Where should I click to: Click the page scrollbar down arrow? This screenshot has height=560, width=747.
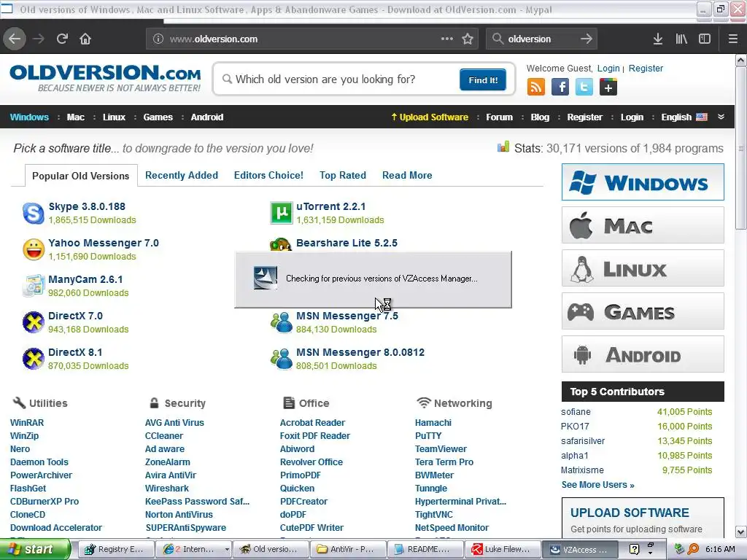tap(741, 532)
